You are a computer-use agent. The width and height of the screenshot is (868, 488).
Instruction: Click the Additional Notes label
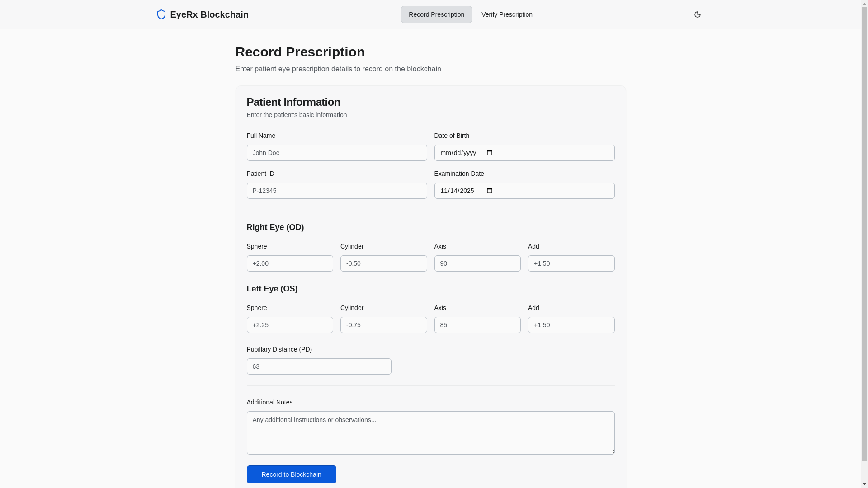(x=269, y=402)
